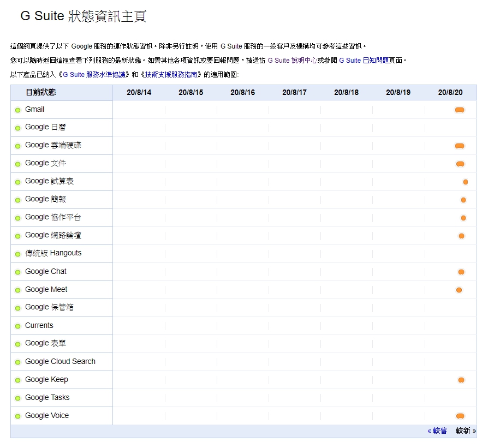Click Google 雲端硬碟 orange incident marker
The width and height of the screenshot is (488, 448).
coord(459,146)
